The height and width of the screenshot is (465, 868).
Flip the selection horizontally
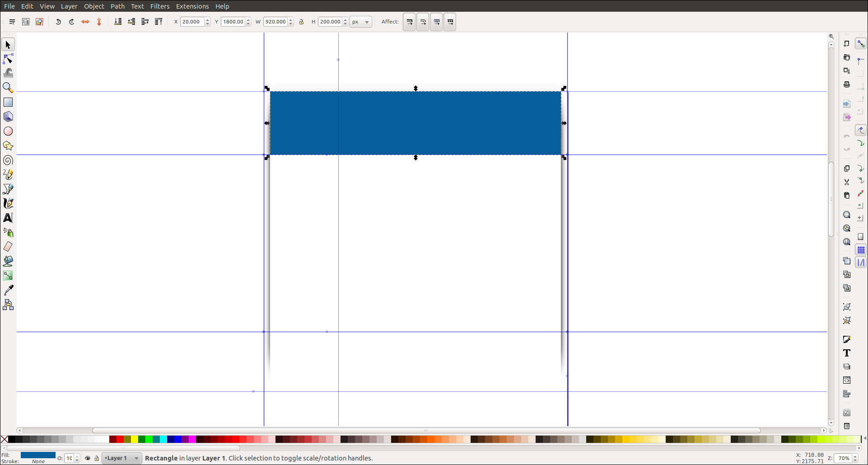pyautogui.click(x=85, y=22)
